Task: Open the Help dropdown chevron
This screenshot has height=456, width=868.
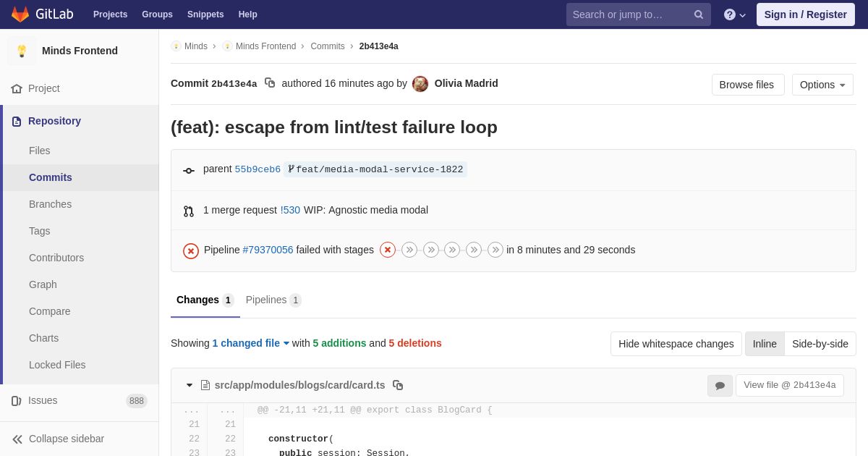Action: pyautogui.click(x=743, y=15)
